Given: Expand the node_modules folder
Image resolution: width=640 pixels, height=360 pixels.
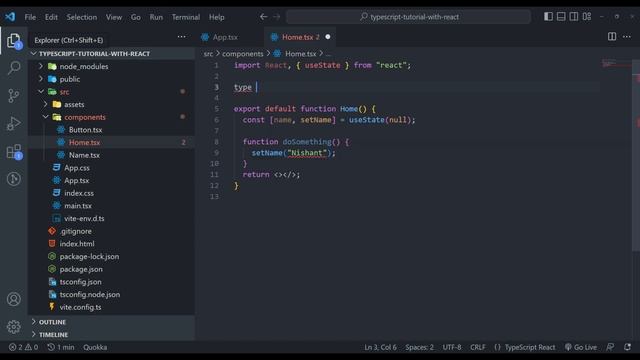Looking at the screenshot, I should coord(40,66).
